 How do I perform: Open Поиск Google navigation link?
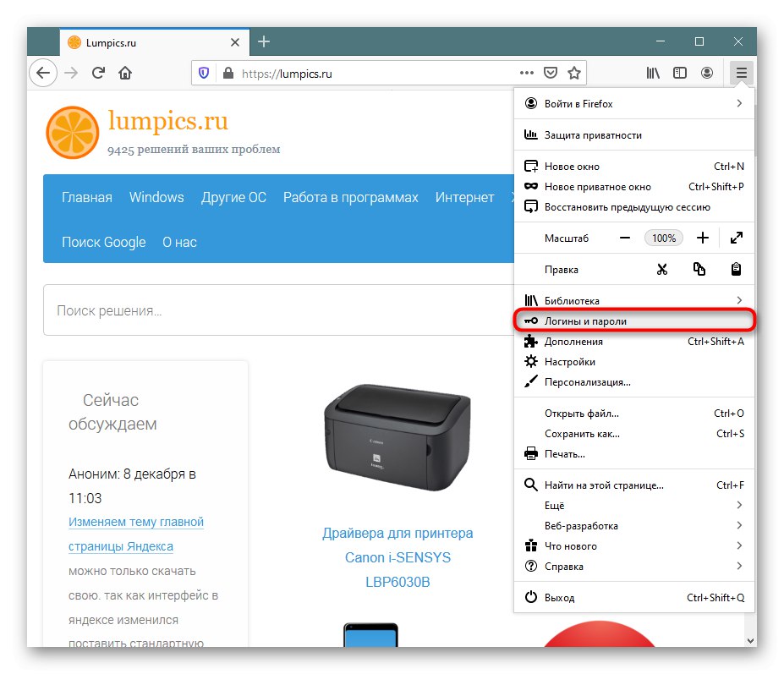pos(103,243)
